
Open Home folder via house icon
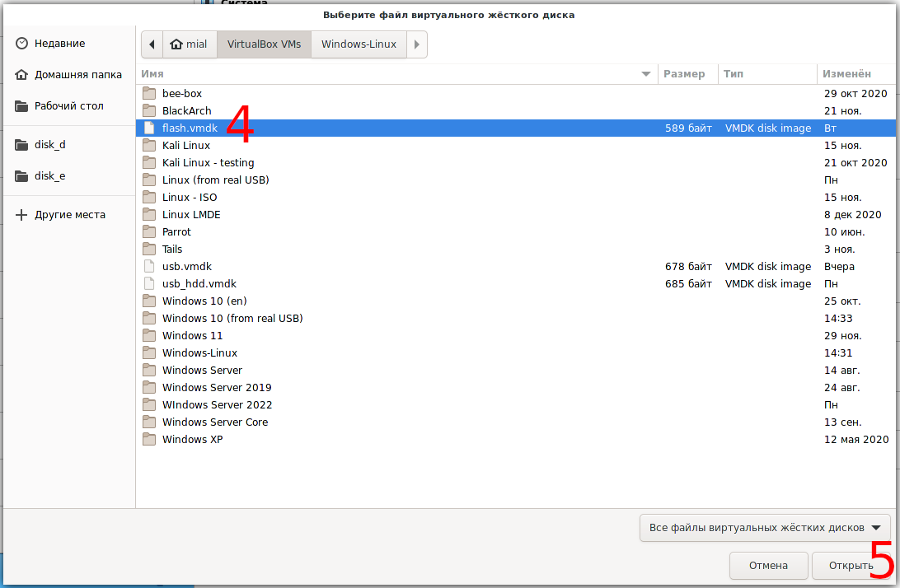tap(22, 75)
